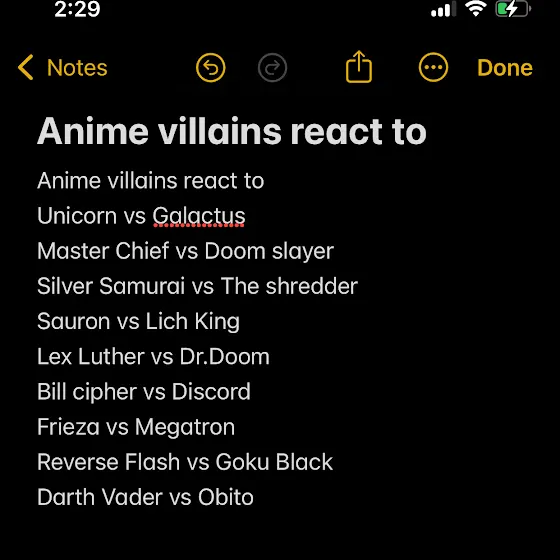Image resolution: width=560 pixels, height=560 pixels.
Task: Tap the battery charging indicator
Action: (513, 9)
